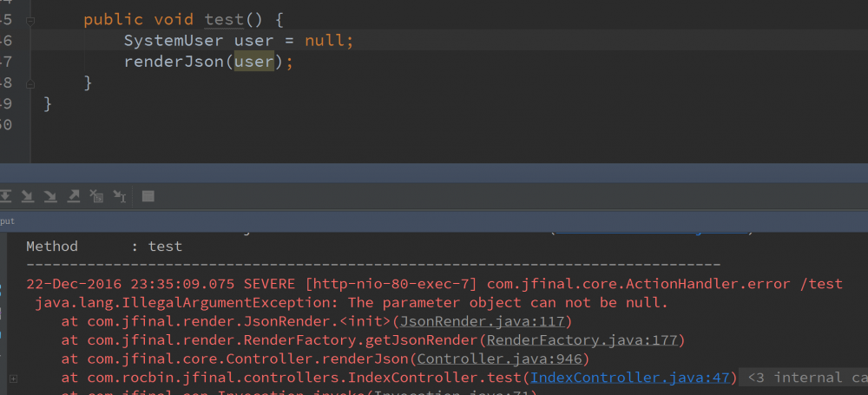Click the Force Step Into icon
The width and height of the screenshot is (868, 395).
50,196
